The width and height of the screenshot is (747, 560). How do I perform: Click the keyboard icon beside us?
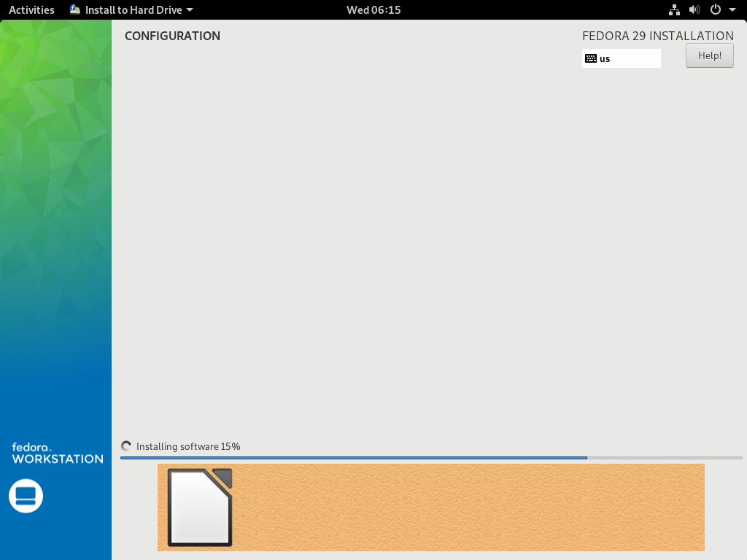coord(591,58)
